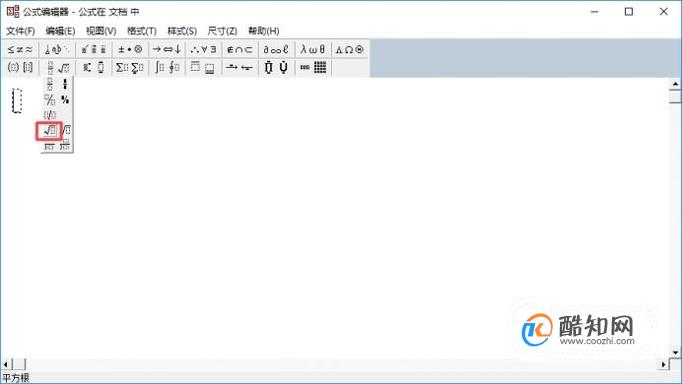
Task: Open the relational symbols palette (≤≠≈)
Action: click(x=20, y=50)
